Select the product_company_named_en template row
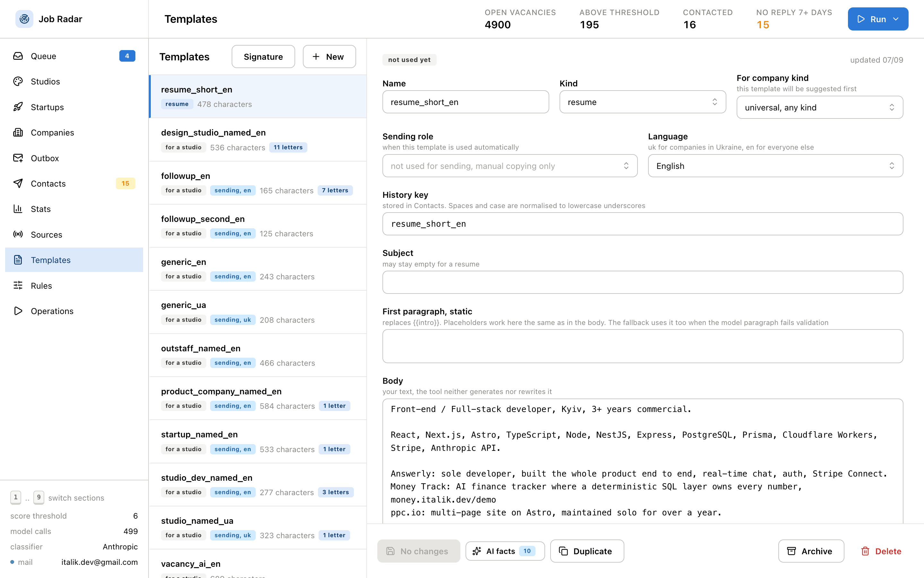Image resolution: width=924 pixels, height=578 pixels. [258, 398]
